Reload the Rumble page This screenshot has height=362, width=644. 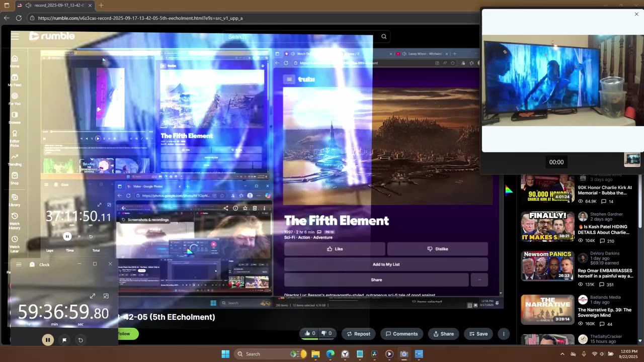[x=19, y=18]
